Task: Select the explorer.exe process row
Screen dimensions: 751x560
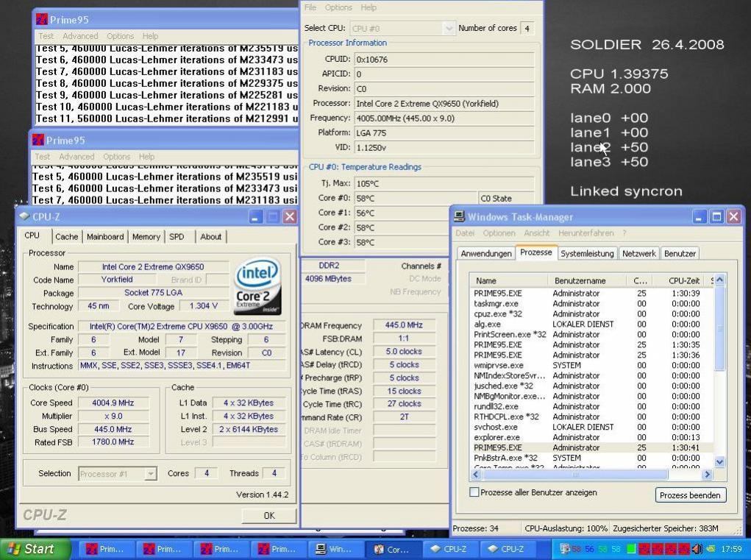Action: click(x=593, y=437)
